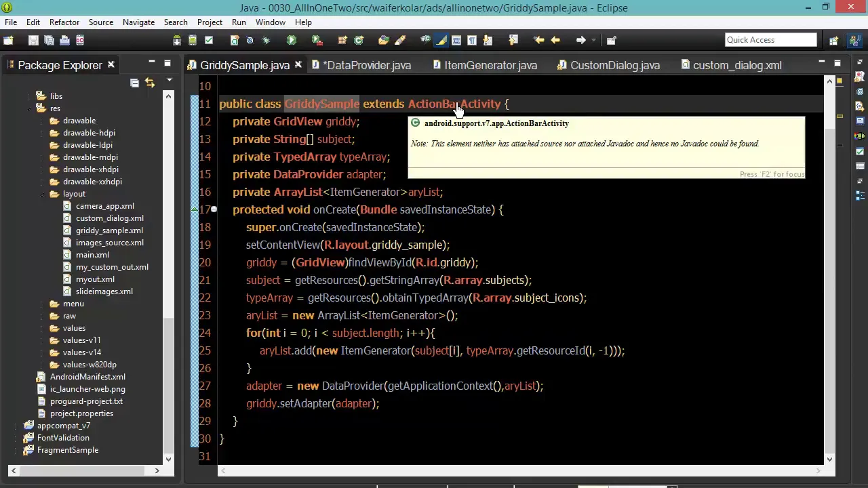Click Package Explorer horizontal scrollbar right arrow

pos(157,470)
